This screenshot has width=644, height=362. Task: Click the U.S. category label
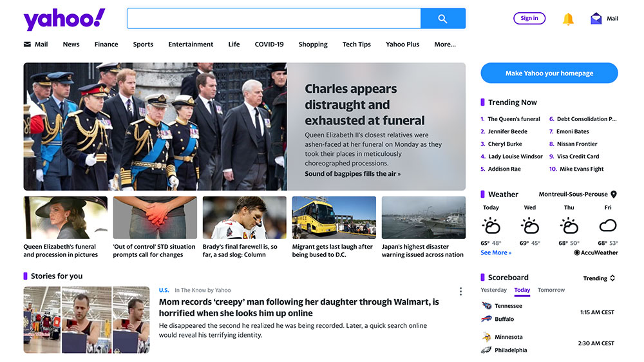164,290
